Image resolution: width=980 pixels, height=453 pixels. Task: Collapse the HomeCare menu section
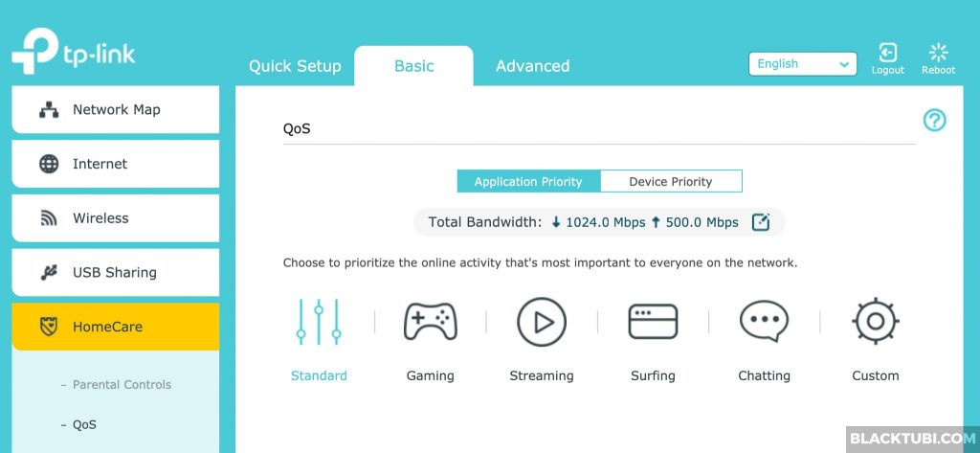pos(116,327)
